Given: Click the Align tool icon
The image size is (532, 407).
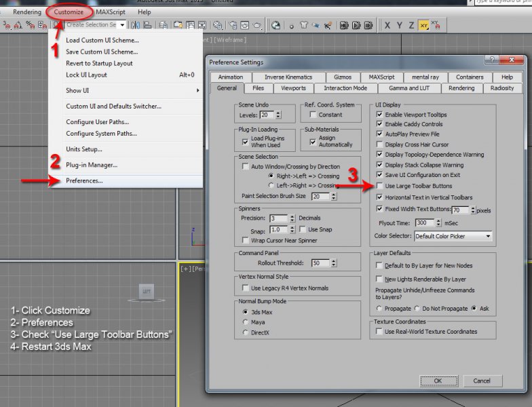Looking at the screenshot, I should (x=147, y=25).
